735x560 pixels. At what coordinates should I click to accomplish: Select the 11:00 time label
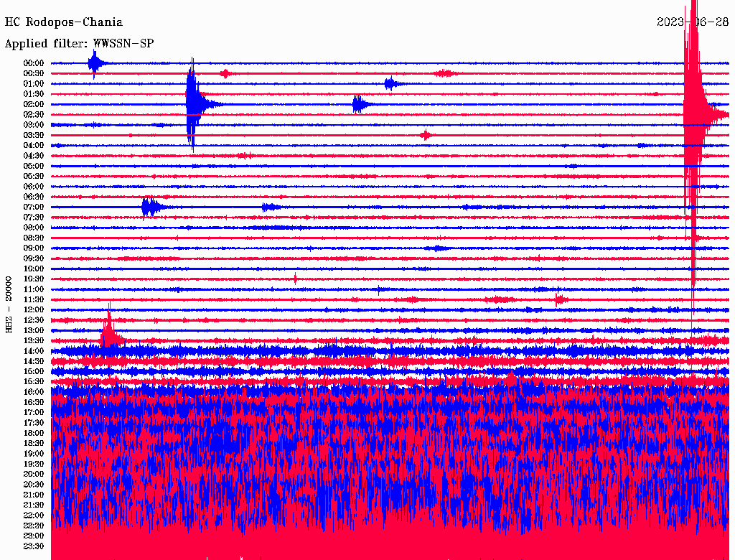[x=34, y=289]
